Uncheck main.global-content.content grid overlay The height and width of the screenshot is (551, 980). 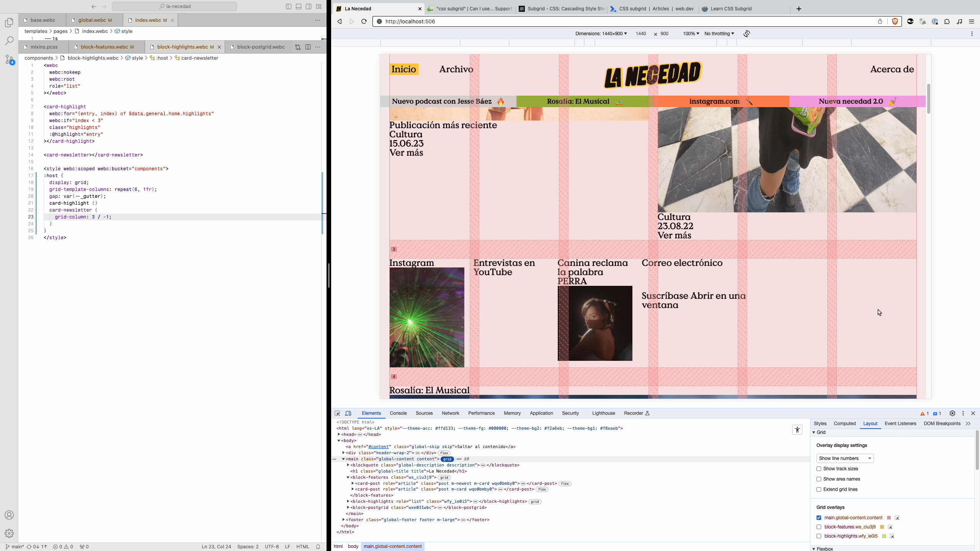[819, 518]
